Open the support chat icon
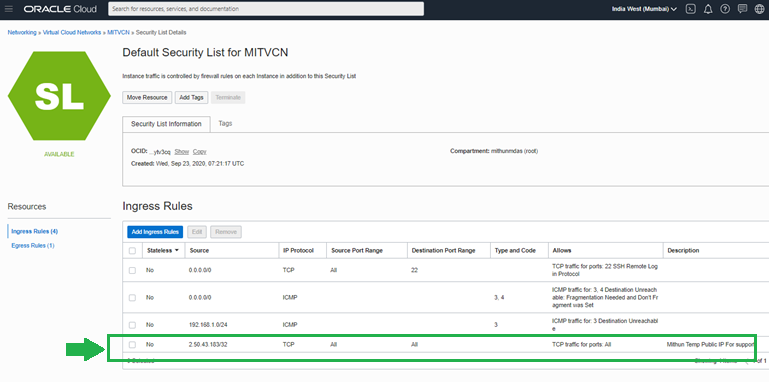769x382 pixels. 743,9
